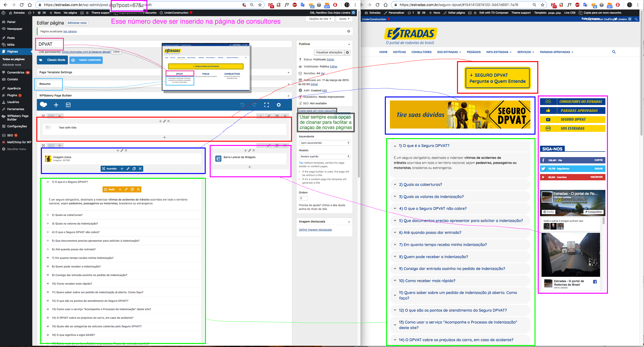Focus the page title field containing DPVAT
644x347 pixels.
click(x=164, y=44)
